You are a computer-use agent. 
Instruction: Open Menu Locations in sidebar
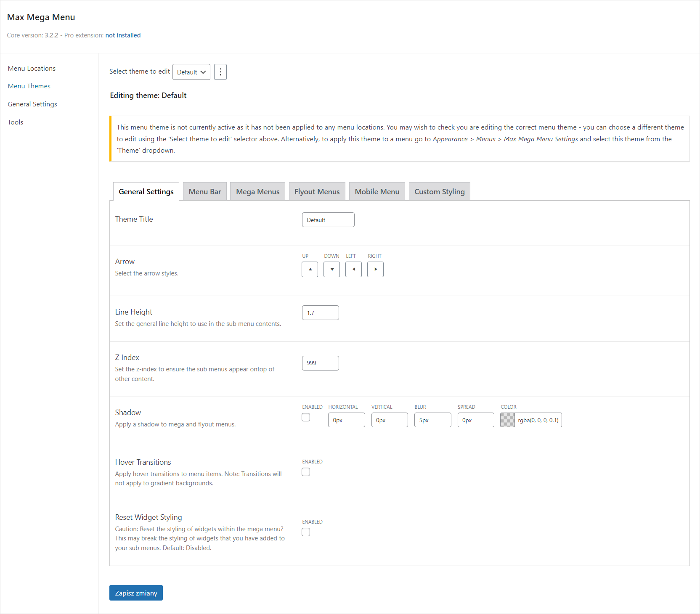click(32, 69)
